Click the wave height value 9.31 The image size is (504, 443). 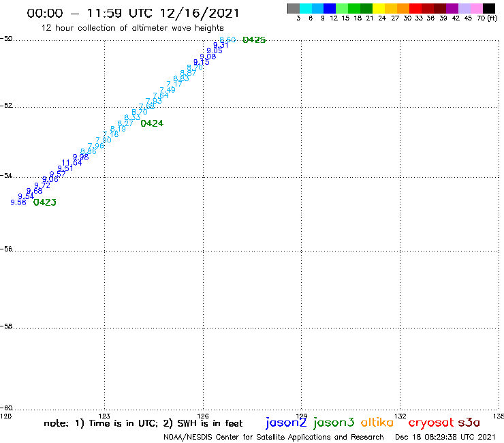[x=221, y=45]
